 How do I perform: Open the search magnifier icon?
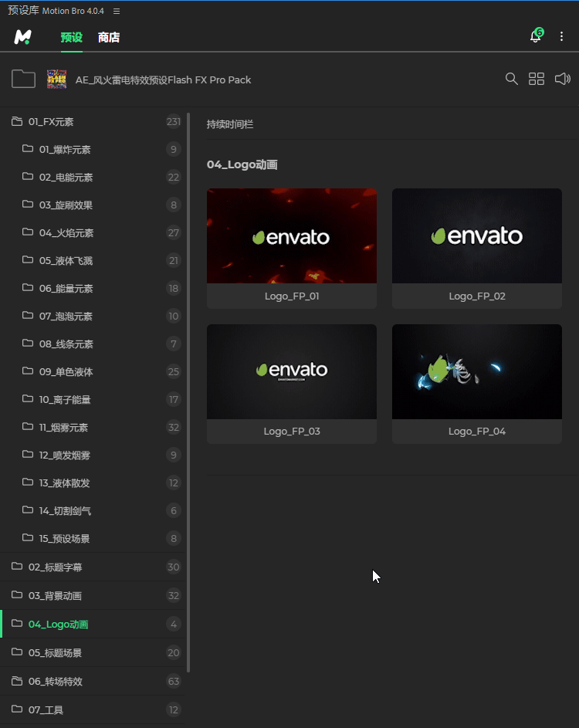(x=511, y=79)
